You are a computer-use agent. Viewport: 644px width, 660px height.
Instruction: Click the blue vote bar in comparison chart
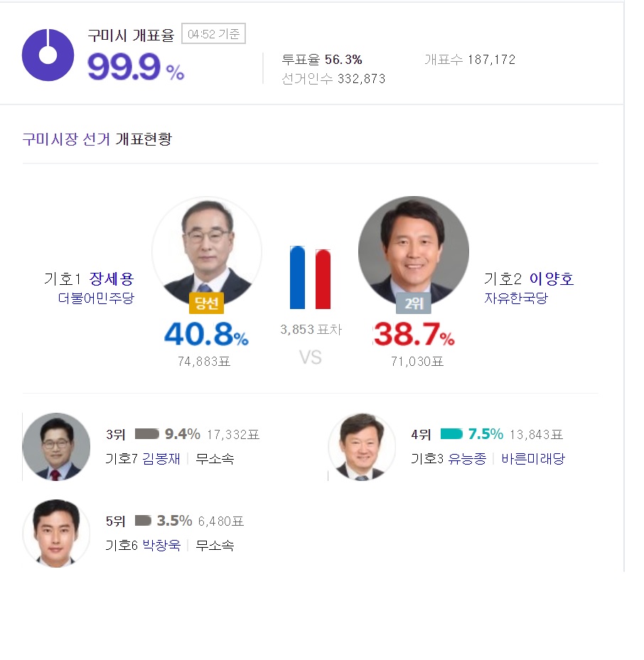pos(297,277)
